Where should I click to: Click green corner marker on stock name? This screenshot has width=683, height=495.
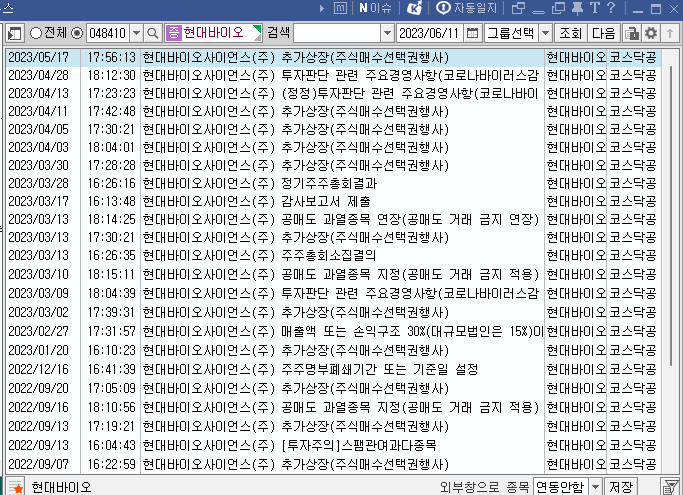[257, 30]
